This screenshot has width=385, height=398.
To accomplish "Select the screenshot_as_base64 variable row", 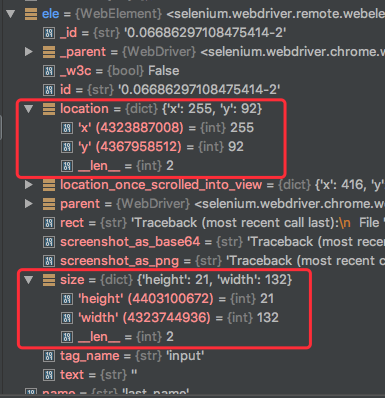I will coord(214,242).
